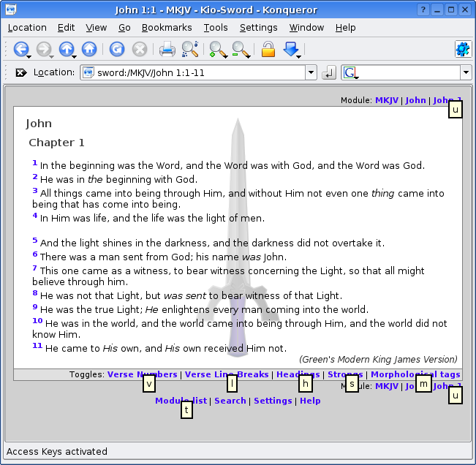Open Back button history dropdown arrow
The width and height of the screenshot is (476, 465).
point(29,56)
